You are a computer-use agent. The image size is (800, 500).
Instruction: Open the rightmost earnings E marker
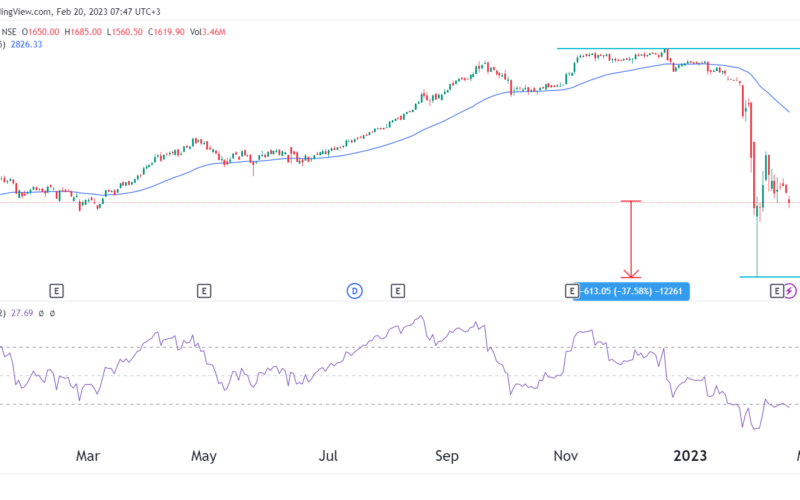pyautogui.click(x=775, y=291)
